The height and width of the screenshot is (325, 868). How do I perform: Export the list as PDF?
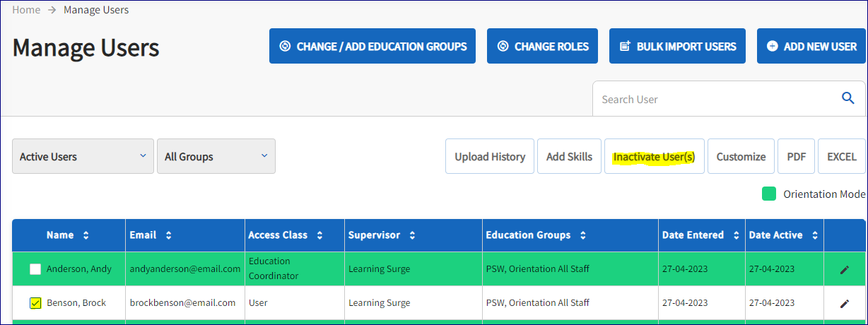coord(797,156)
